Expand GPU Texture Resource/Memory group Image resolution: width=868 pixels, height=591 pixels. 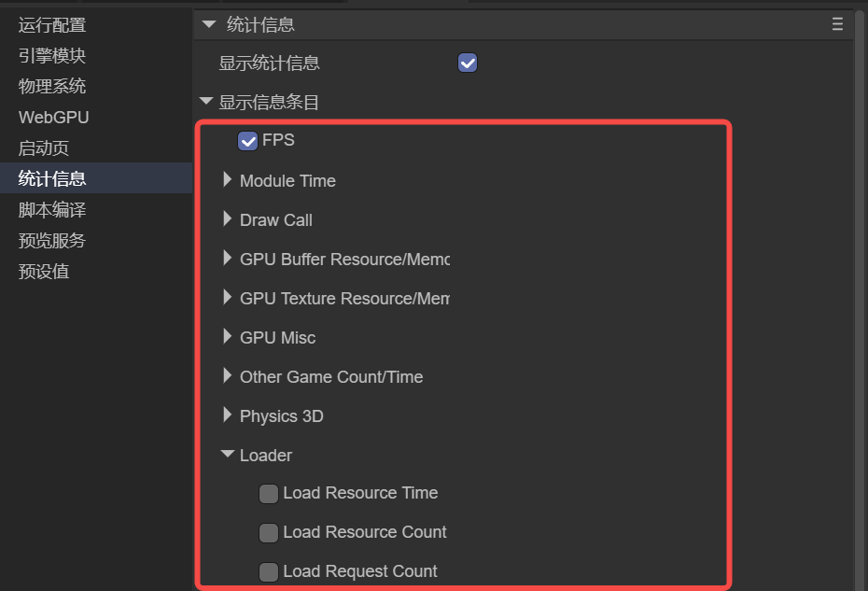point(227,298)
